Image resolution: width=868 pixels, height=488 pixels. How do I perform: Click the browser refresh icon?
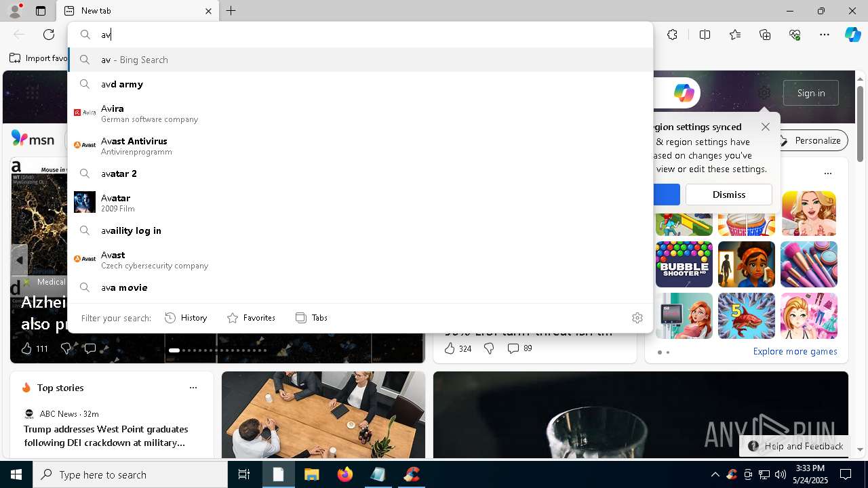[x=49, y=35]
